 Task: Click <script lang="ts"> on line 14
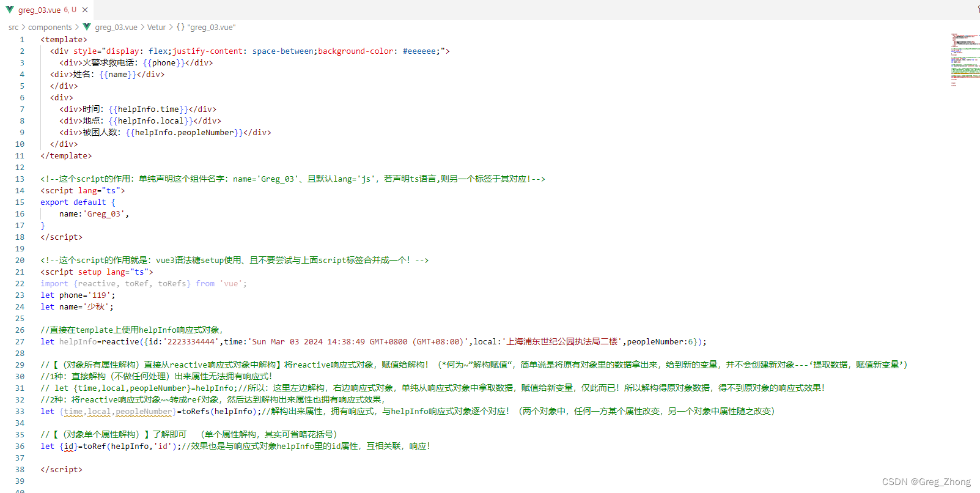click(83, 191)
